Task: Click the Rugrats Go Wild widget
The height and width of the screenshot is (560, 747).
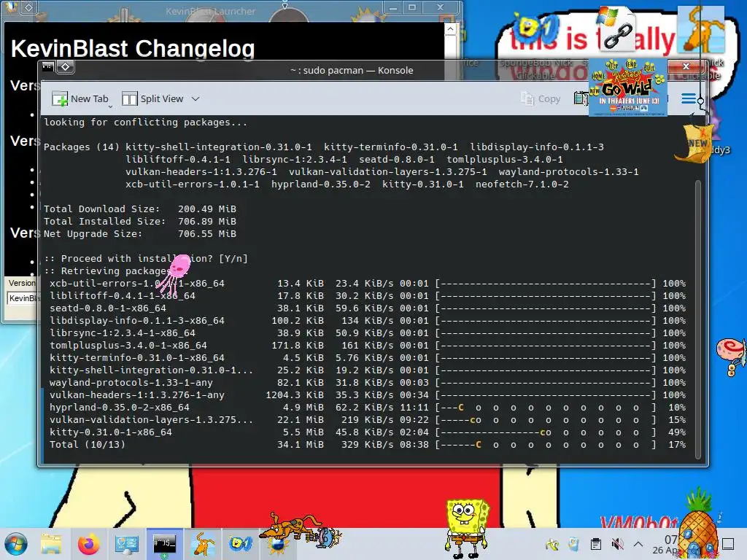Action: [628, 87]
